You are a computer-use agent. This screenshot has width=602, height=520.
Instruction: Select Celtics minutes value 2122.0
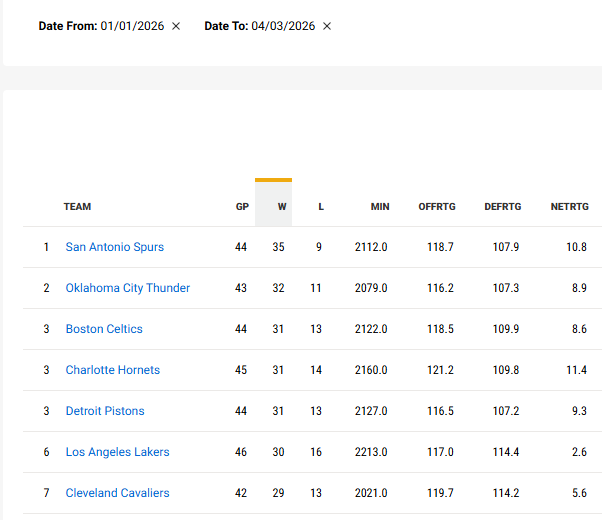tap(371, 329)
